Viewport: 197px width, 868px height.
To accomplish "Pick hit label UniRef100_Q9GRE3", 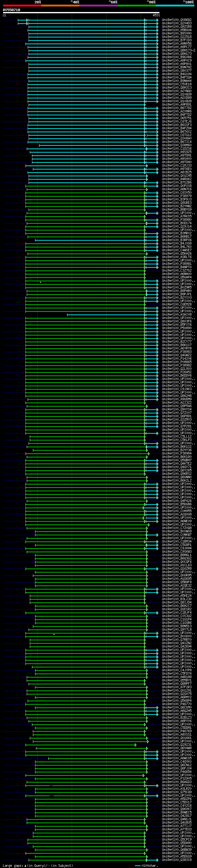I will [x=177, y=203].
